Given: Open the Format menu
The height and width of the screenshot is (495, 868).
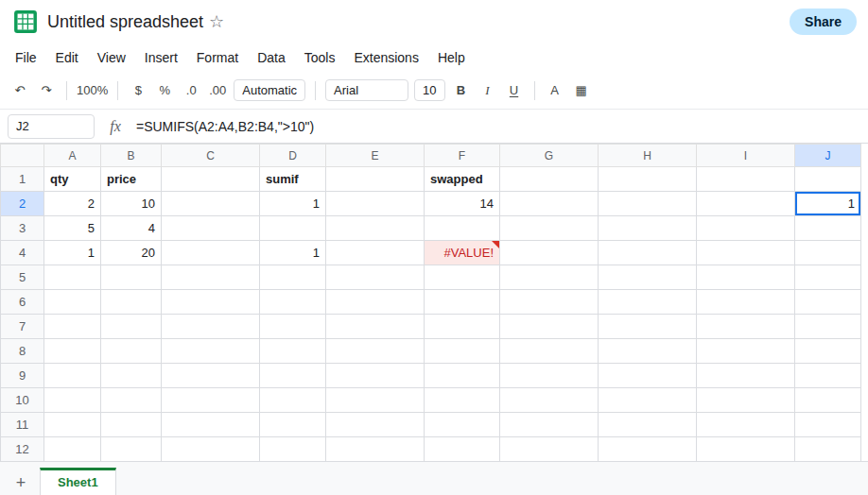Looking at the screenshot, I should [217, 58].
